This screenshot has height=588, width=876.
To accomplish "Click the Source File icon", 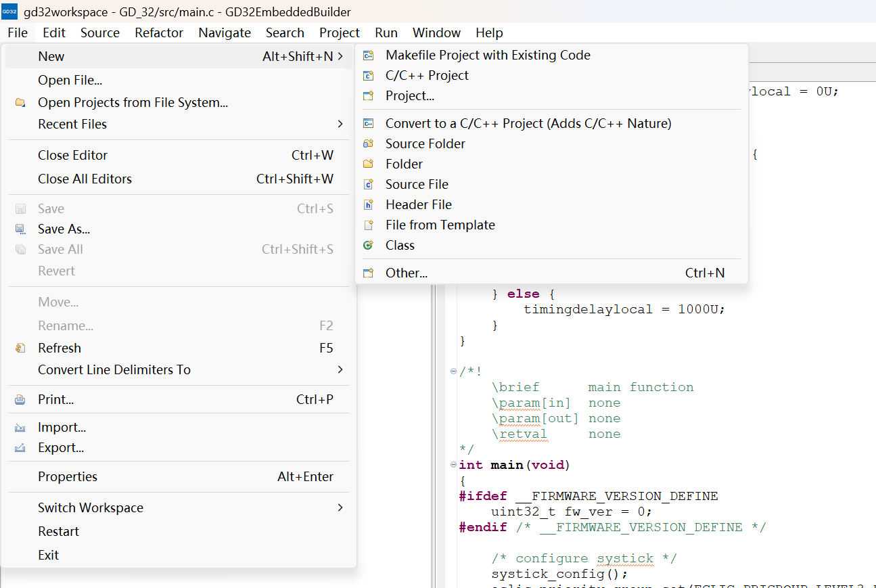I will click(368, 184).
